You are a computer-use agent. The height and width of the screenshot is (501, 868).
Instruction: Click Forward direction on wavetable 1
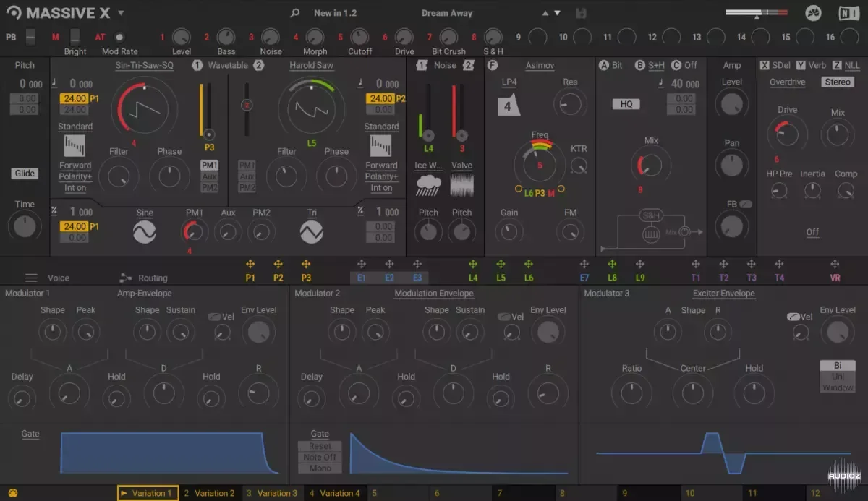click(x=75, y=166)
